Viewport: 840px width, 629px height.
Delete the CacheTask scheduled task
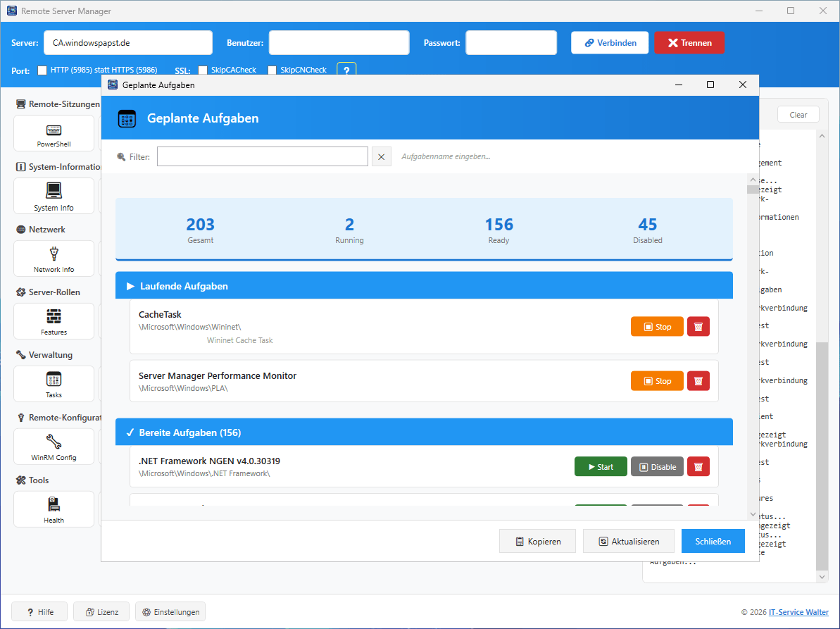click(698, 327)
